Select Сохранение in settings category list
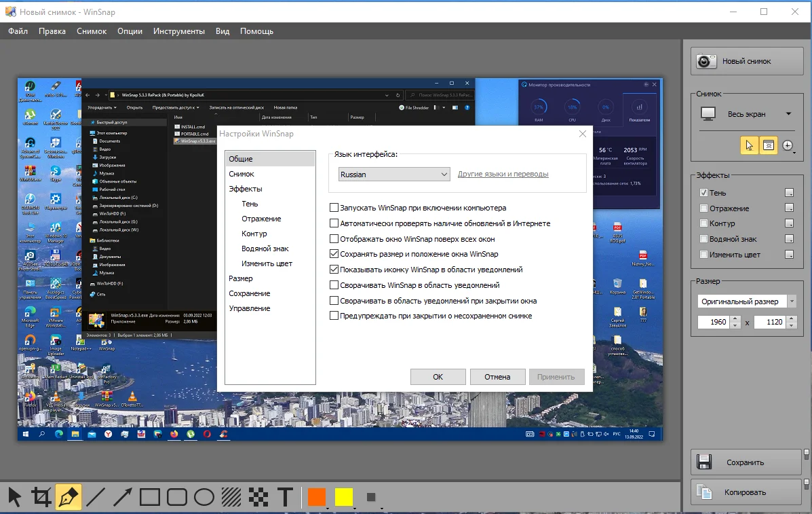 250,293
